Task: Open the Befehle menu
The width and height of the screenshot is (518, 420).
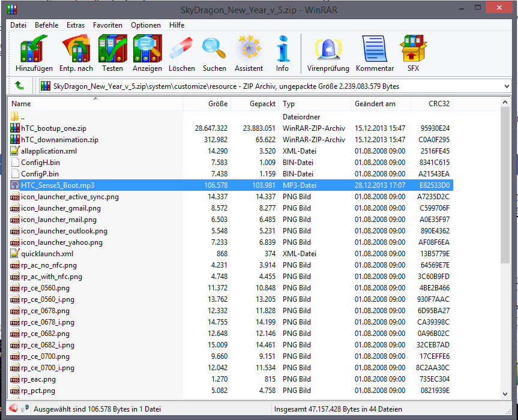Action: coord(47,25)
